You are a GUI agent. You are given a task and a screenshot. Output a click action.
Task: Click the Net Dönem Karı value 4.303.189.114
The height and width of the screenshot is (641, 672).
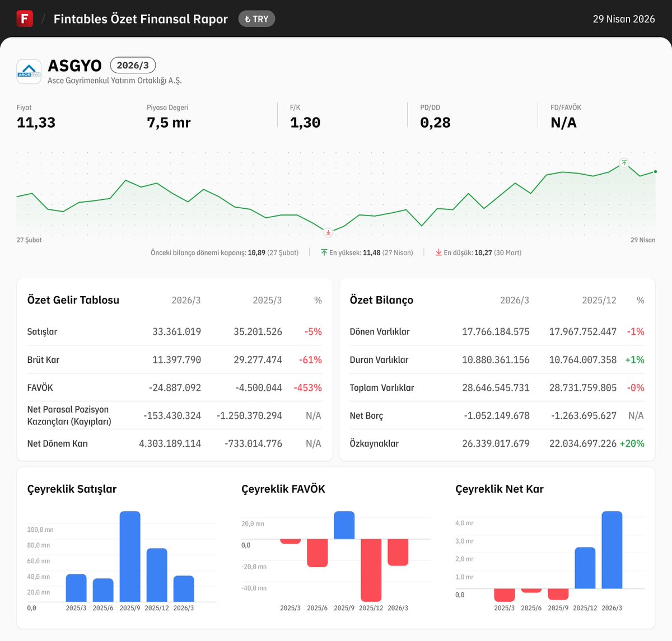coord(170,443)
